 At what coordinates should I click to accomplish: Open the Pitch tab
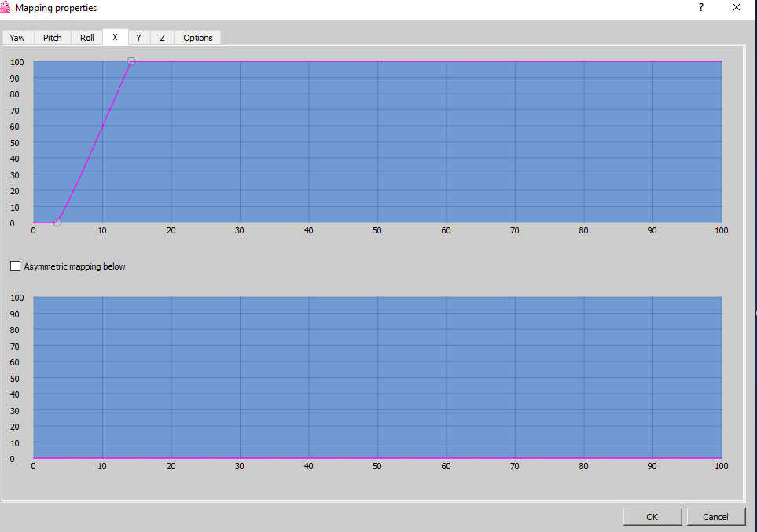click(53, 38)
